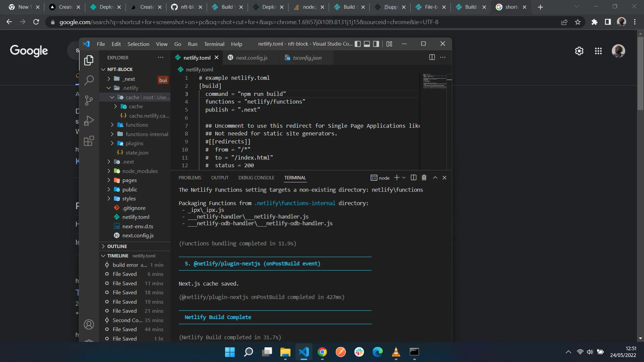
Task: Open the Source Control view
Action: [89, 101]
